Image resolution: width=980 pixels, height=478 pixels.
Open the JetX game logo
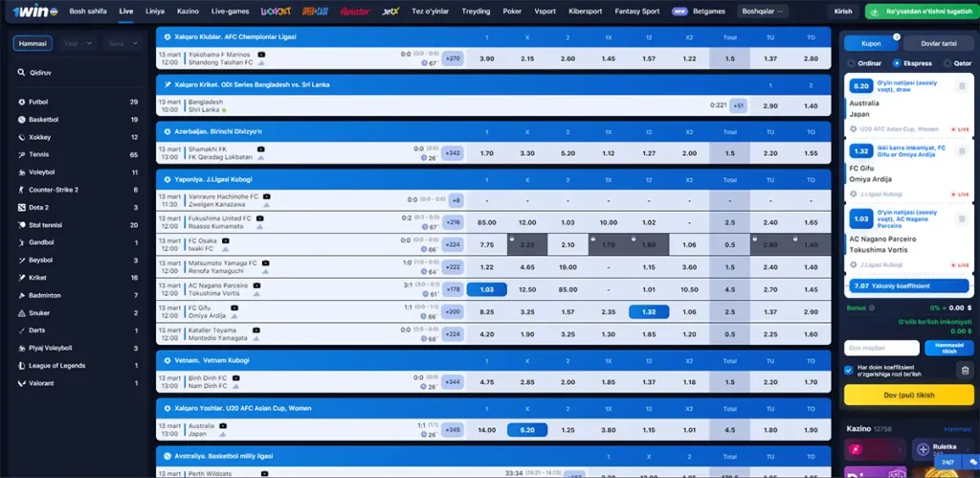click(390, 11)
